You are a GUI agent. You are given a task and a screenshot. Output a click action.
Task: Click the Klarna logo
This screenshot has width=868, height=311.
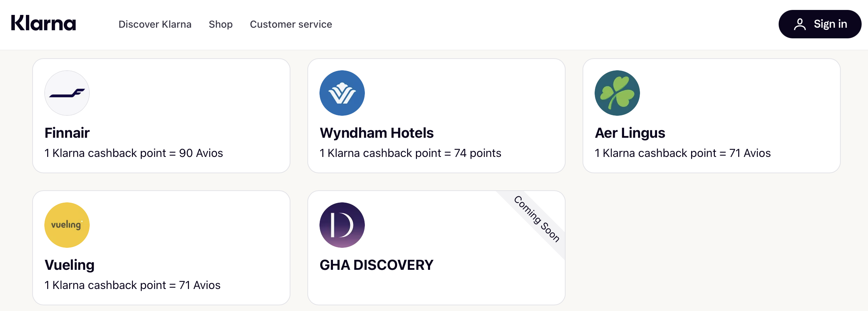(44, 23)
